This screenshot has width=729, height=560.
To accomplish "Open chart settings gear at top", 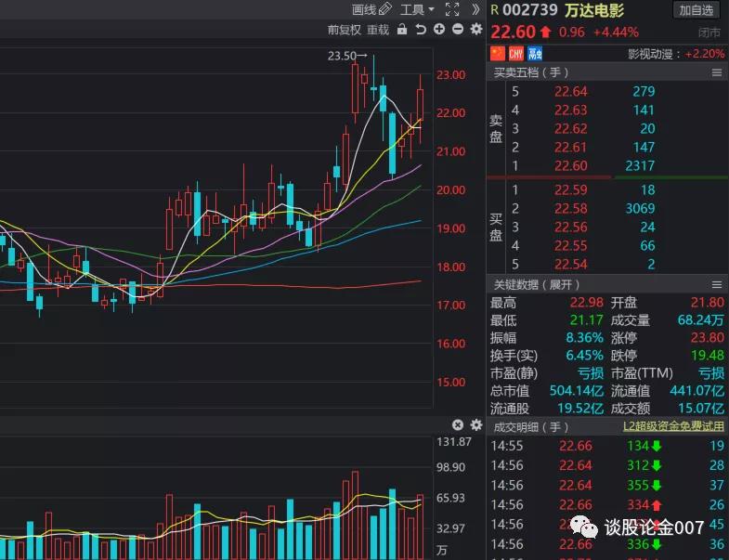I will (x=476, y=30).
